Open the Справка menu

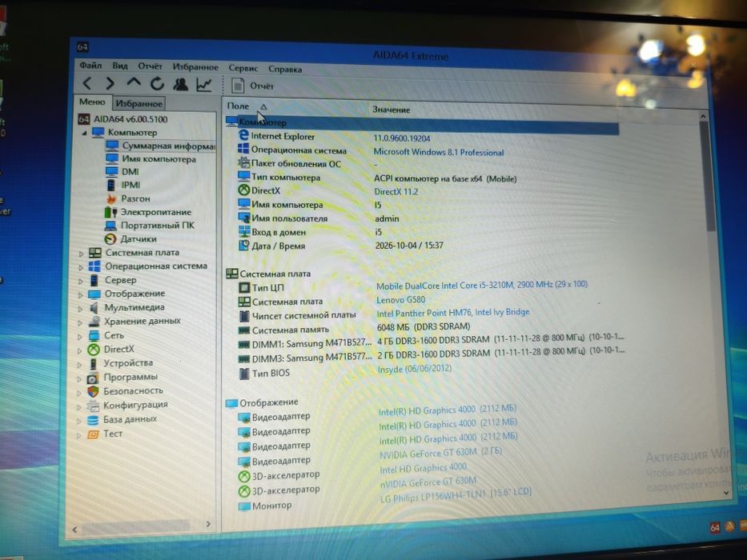click(x=285, y=69)
